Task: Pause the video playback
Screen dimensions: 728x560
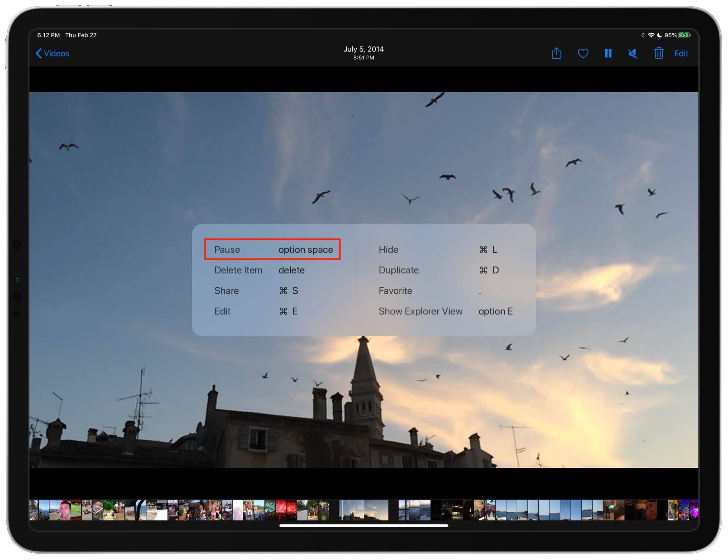Action: 608,53
